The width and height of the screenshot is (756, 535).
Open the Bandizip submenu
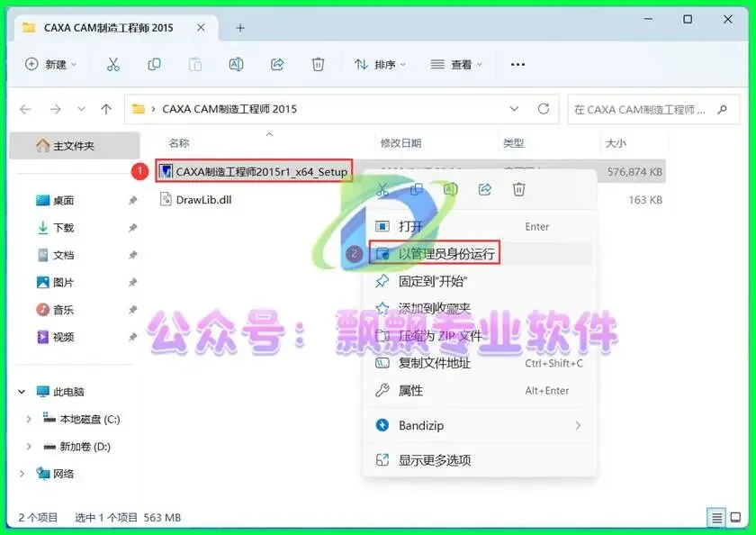point(479,425)
